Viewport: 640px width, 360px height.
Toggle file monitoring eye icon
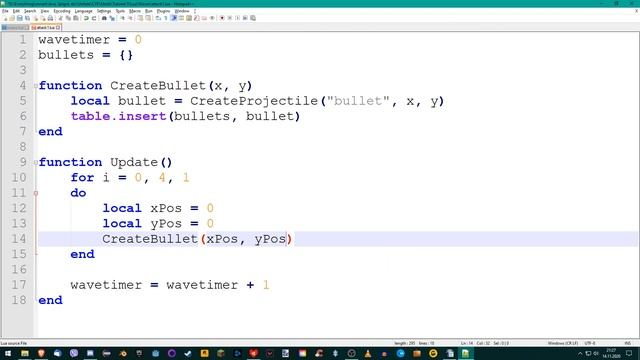212,18
